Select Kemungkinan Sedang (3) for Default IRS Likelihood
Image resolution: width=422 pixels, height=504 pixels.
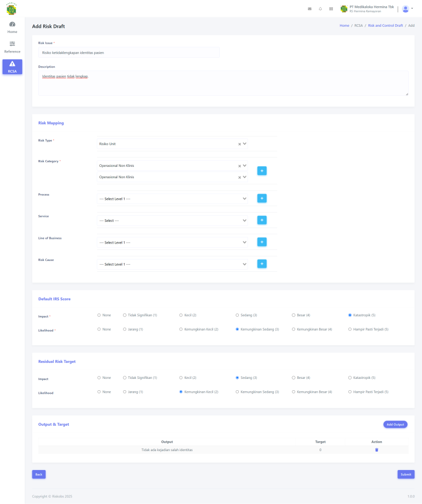point(237,329)
